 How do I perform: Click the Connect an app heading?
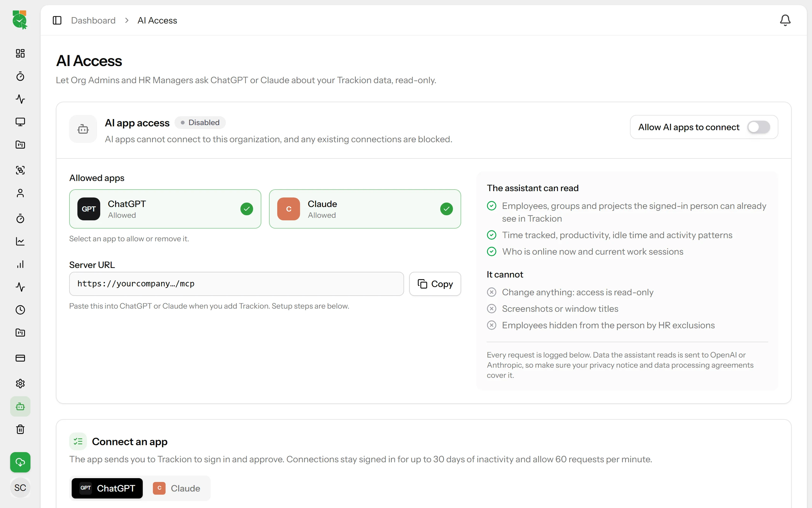pos(129,441)
